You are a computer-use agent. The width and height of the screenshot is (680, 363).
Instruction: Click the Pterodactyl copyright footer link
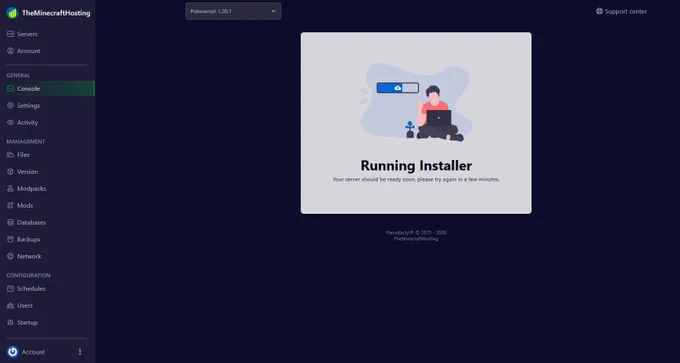[416, 232]
